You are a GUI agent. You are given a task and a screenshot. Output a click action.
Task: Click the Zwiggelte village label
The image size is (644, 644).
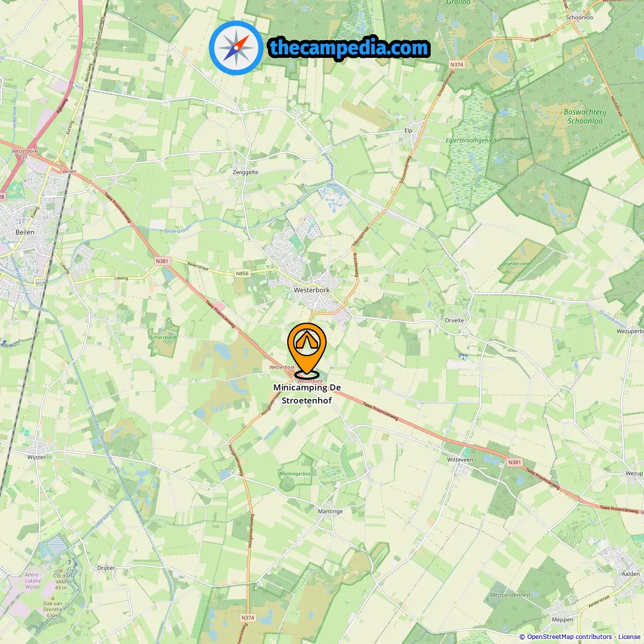[x=246, y=172]
